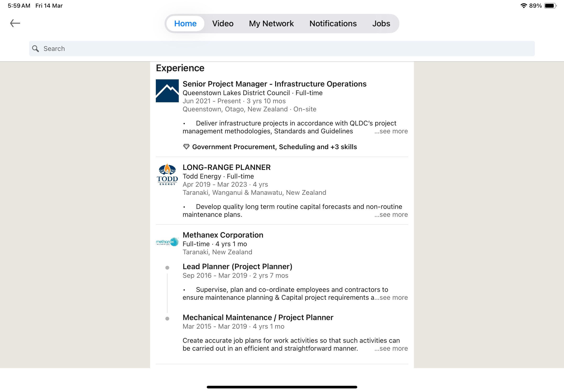The height and width of the screenshot is (392, 564).
Task: Expand Long-Range Planner description see more
Action: (391, 215)
